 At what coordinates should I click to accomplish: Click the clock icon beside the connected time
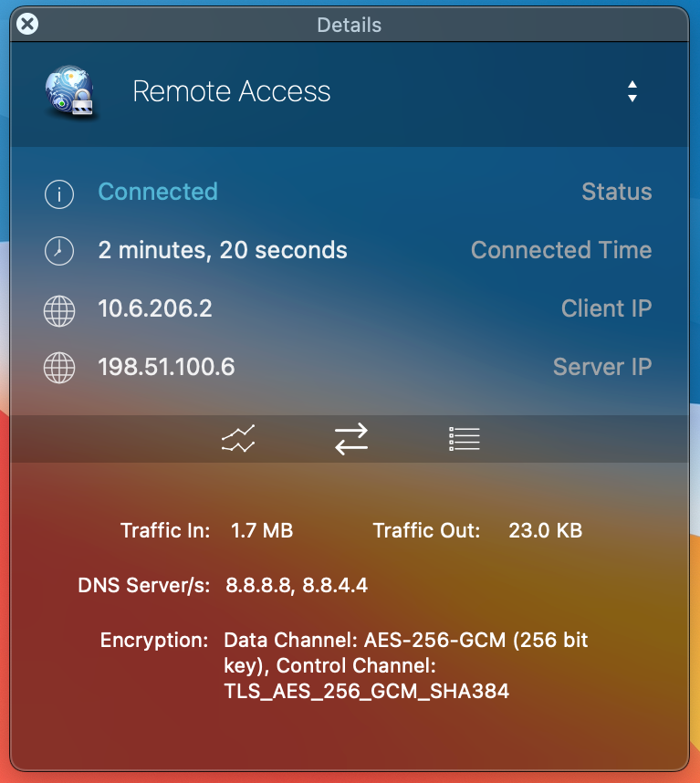59,251
